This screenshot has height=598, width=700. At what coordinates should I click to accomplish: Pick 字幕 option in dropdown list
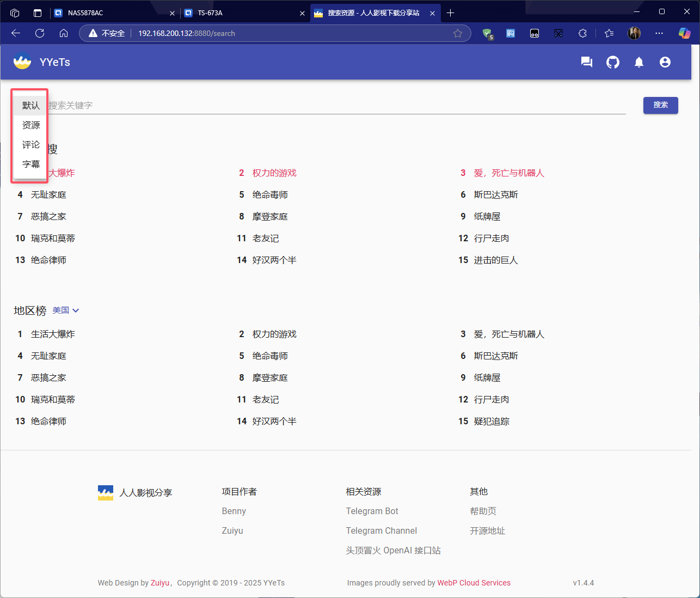[30, 164]
